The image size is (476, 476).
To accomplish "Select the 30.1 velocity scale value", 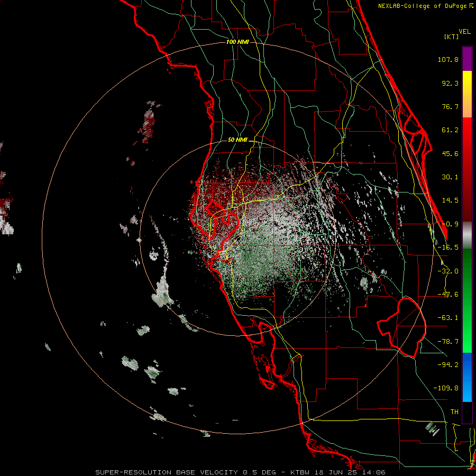I will pyautogui.click(x=450, y=177).
